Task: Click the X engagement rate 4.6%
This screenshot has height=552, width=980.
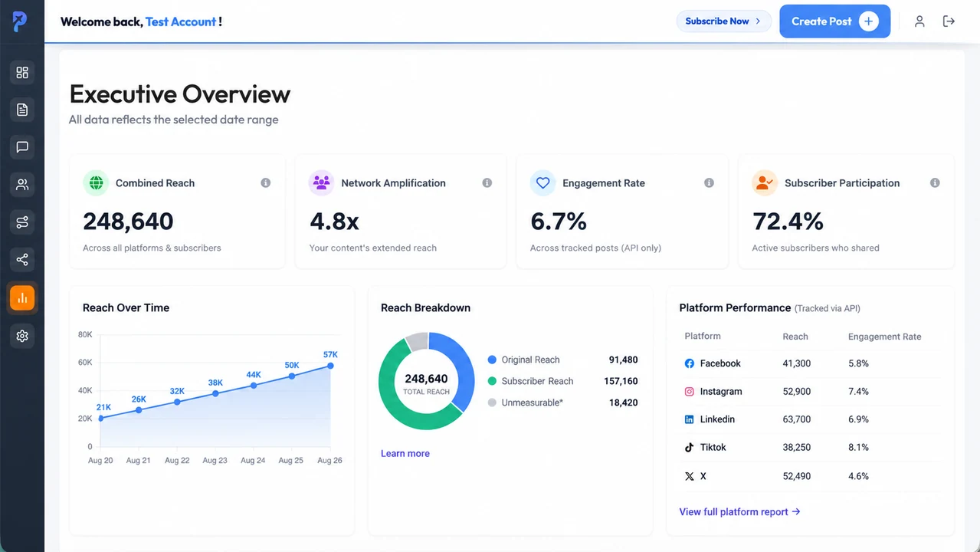Action: (858, 476)
